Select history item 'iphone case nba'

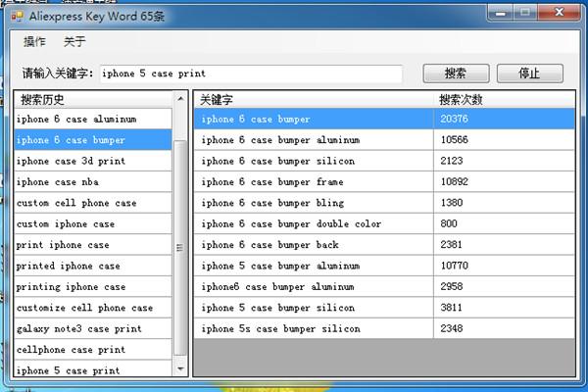[93, 182]
